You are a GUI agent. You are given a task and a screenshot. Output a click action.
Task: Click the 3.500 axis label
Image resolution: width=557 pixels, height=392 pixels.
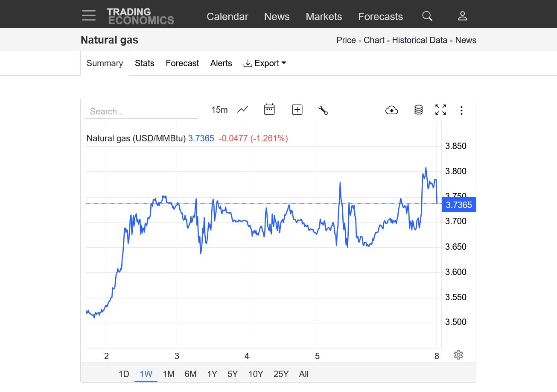(x=456, y=322)
